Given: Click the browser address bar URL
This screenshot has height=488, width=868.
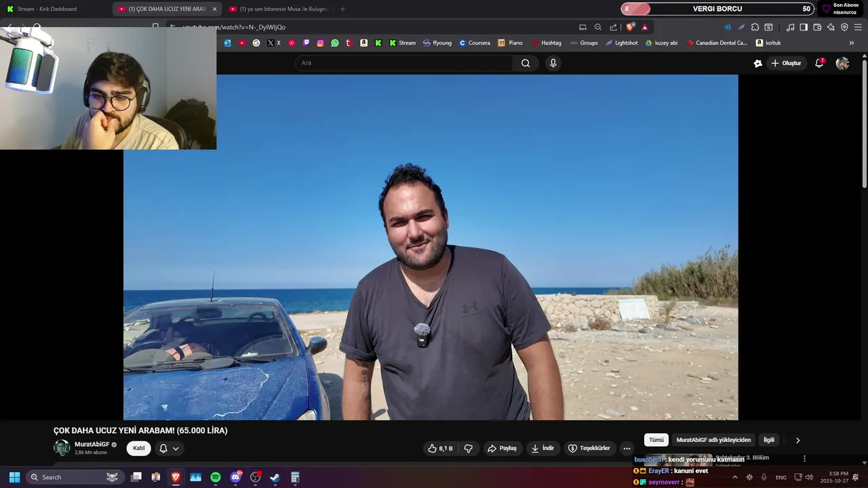Looking at the screenshot, I should tap(234, 27).
